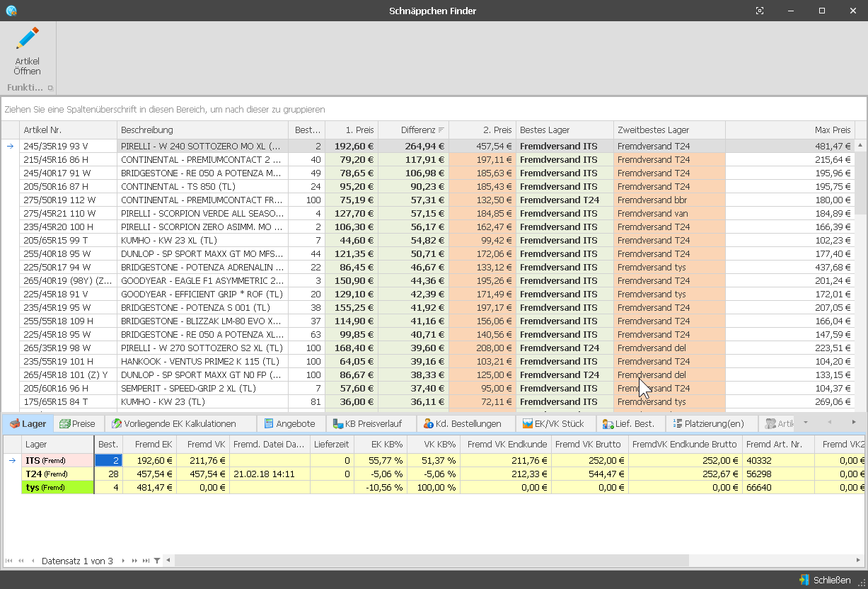
Task: Sort by 1. Preis column header
Action: 352,130
